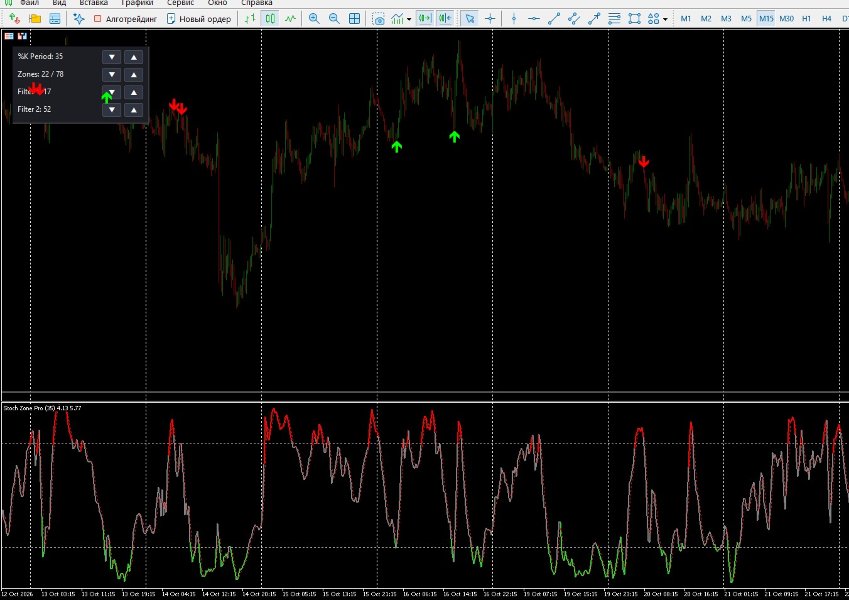
Task: Select the equidistant channel tool
Action: point(574,19)
